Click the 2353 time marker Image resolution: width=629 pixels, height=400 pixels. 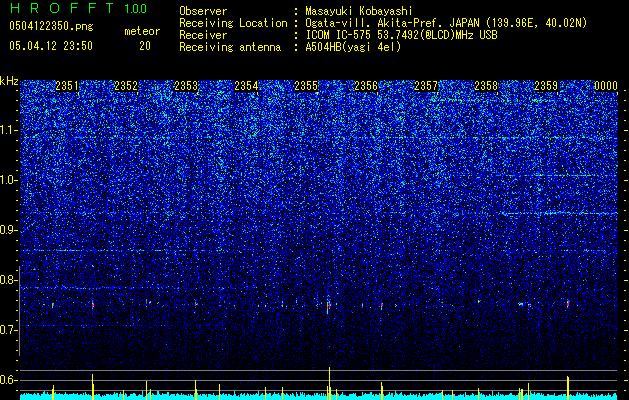pos(186,86)
